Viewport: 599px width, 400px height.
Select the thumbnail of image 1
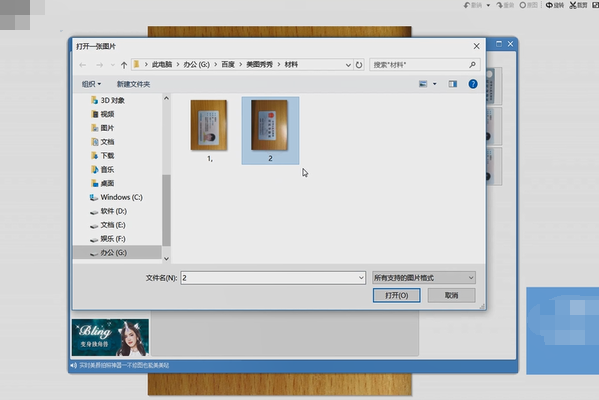[x=209, y=125]
